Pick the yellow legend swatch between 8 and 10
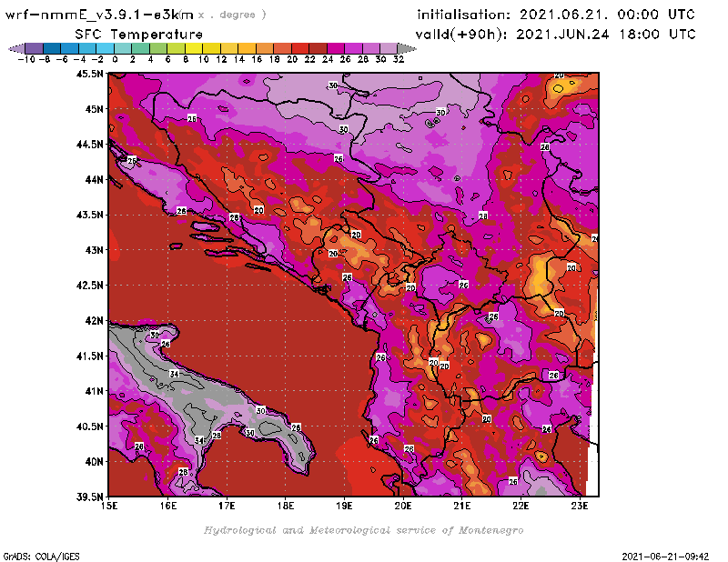 [194, 48]
